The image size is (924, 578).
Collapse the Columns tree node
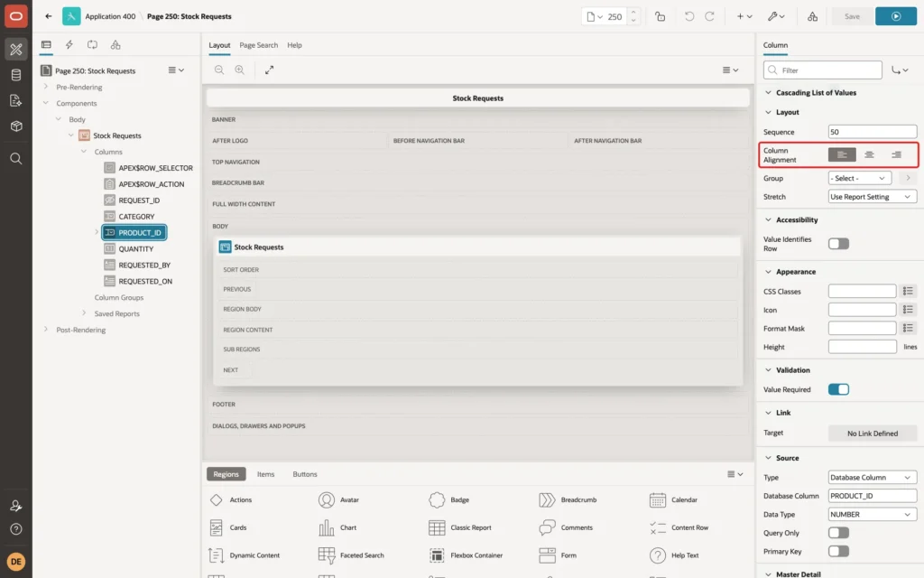pos(84,152)
